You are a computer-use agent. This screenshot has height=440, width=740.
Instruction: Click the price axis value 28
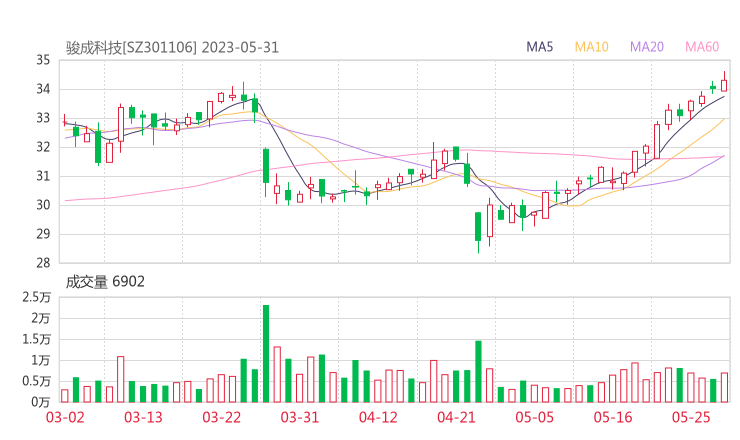point(43,263)
